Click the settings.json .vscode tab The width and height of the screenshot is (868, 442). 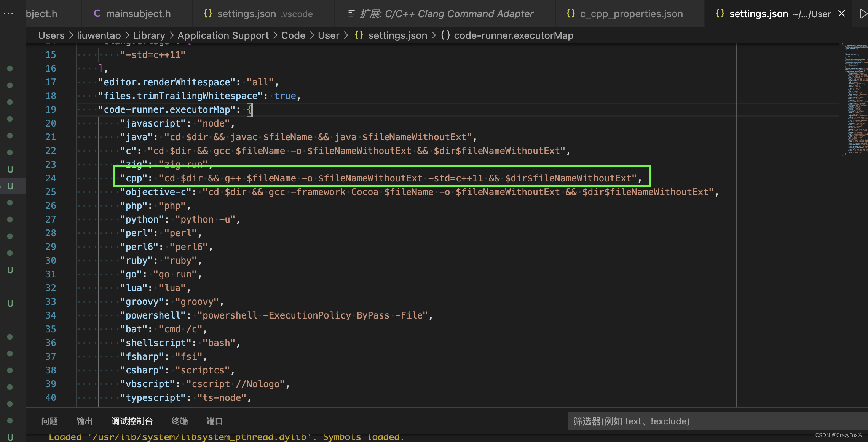pos(258,13)
